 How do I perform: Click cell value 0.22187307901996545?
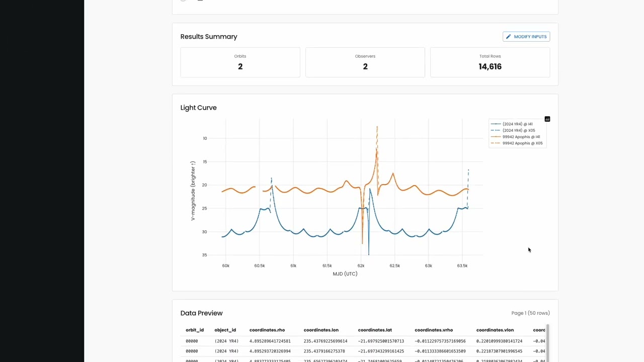(499, 351)
